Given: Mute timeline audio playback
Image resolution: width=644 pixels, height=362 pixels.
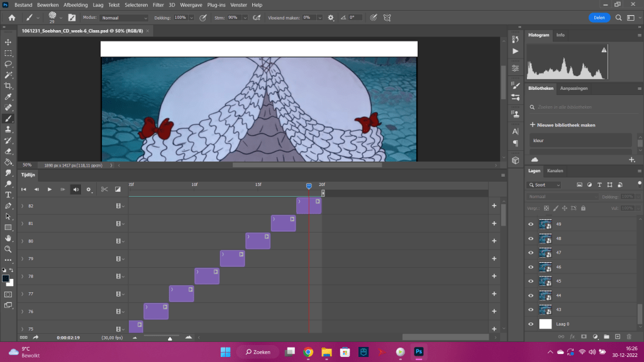Looking at the screenshot, I should click(75, 189).
